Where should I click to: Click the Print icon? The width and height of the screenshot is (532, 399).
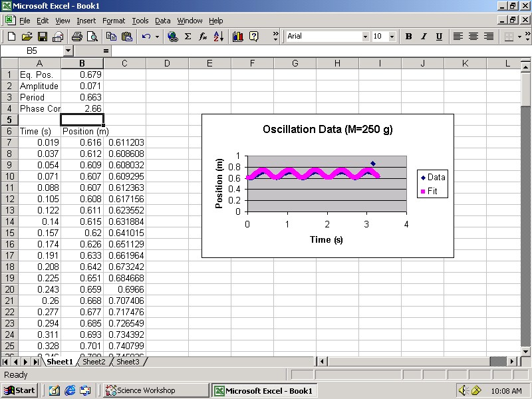[x=76, y=37]
